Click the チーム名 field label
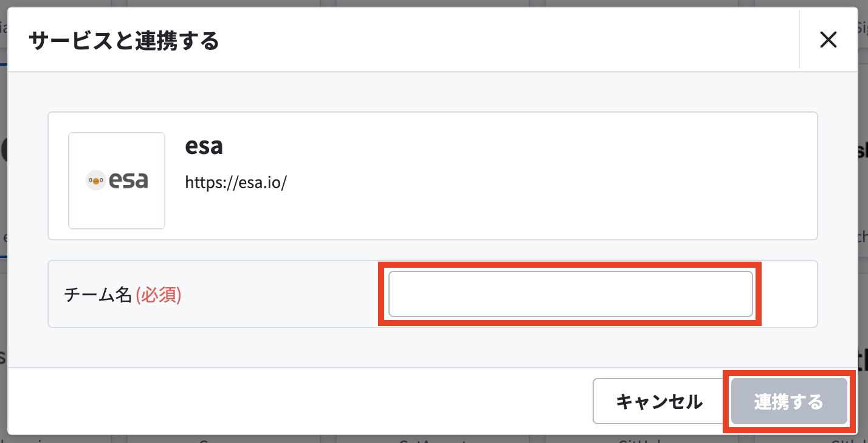The image size is (868, 443). pos(98,295)
